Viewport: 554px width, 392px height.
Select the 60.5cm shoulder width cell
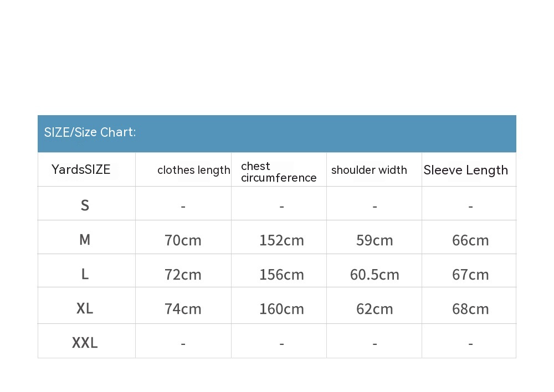pos(375,275)
